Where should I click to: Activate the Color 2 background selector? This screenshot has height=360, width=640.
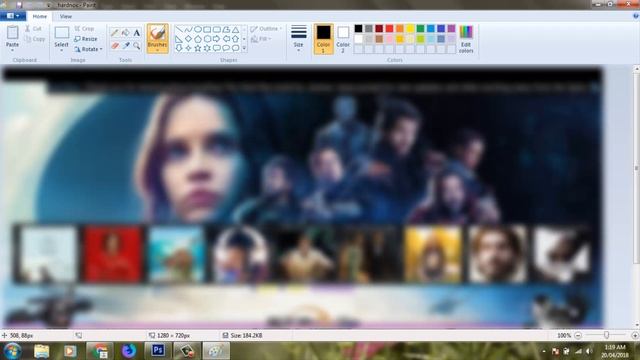343,39
